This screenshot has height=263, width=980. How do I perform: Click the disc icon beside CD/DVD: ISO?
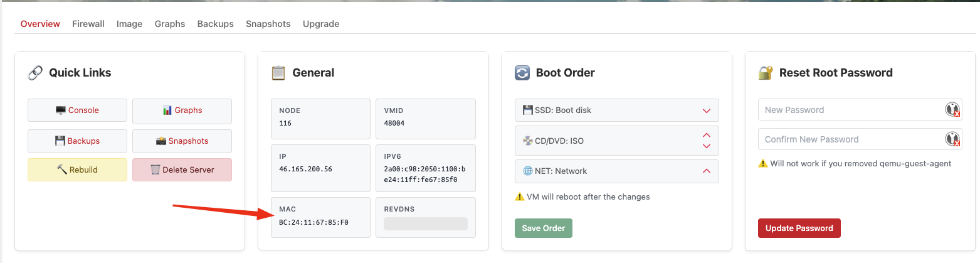[527, 141]
